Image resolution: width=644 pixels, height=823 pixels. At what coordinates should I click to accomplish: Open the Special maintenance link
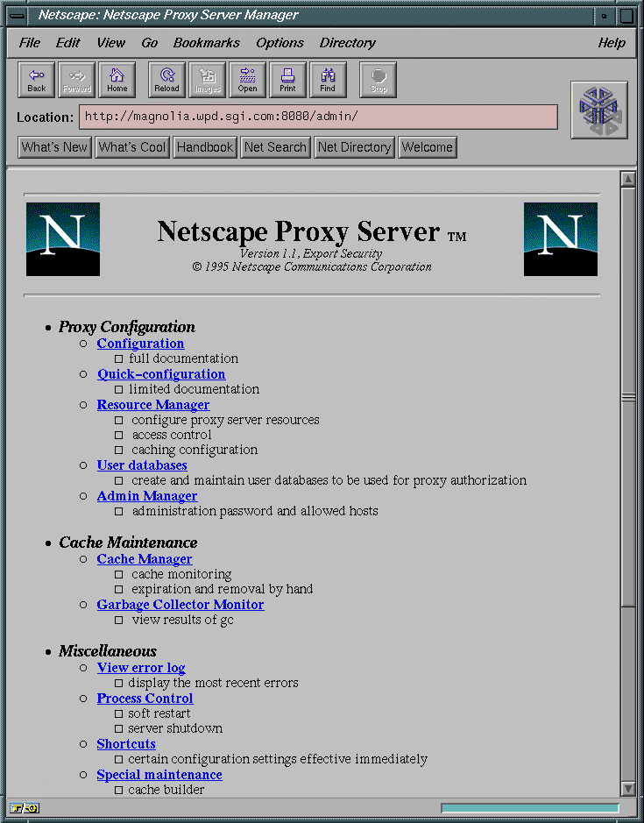pos(159,775)
